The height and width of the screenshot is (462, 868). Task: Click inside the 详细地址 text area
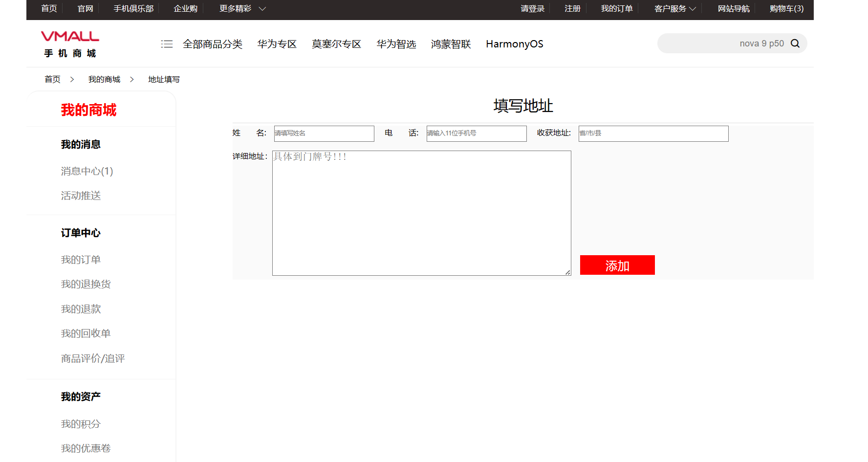pyautogui.click(x=421, y=213)
